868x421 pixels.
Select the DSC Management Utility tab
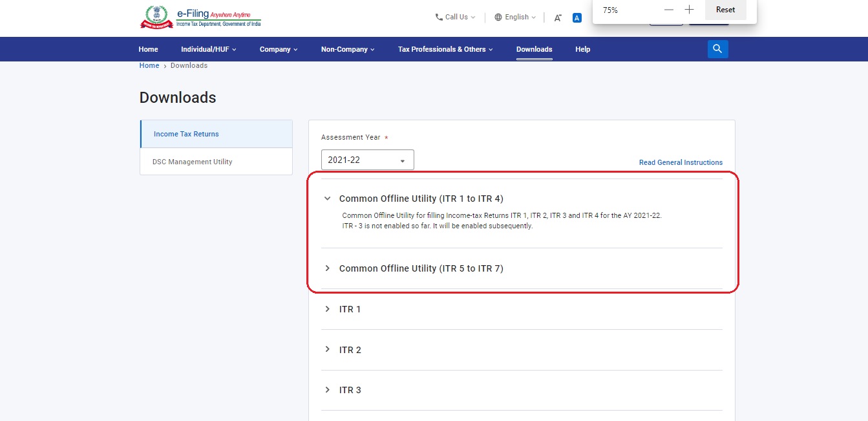pos(192,162)
